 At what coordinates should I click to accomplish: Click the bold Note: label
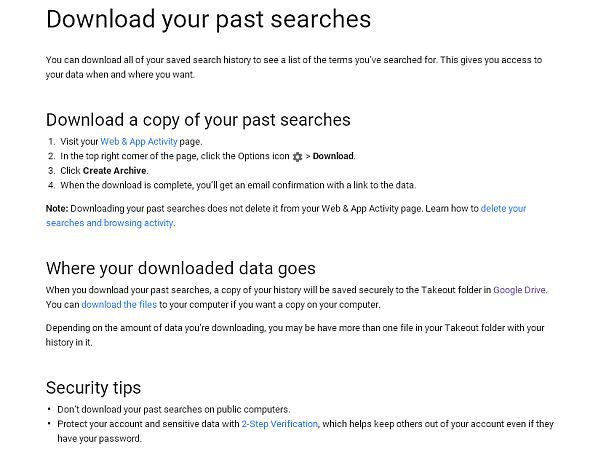coord(57,209)
